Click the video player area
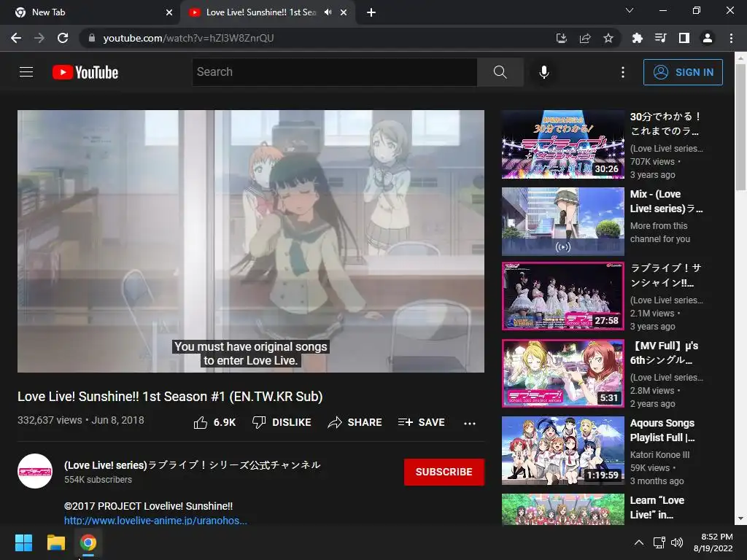This screenshot has width=747, height=560. pos(251,241)
